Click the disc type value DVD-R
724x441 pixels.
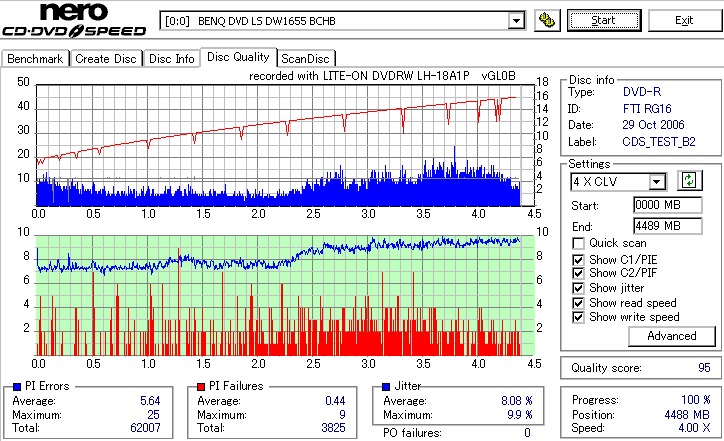point(642,92)
